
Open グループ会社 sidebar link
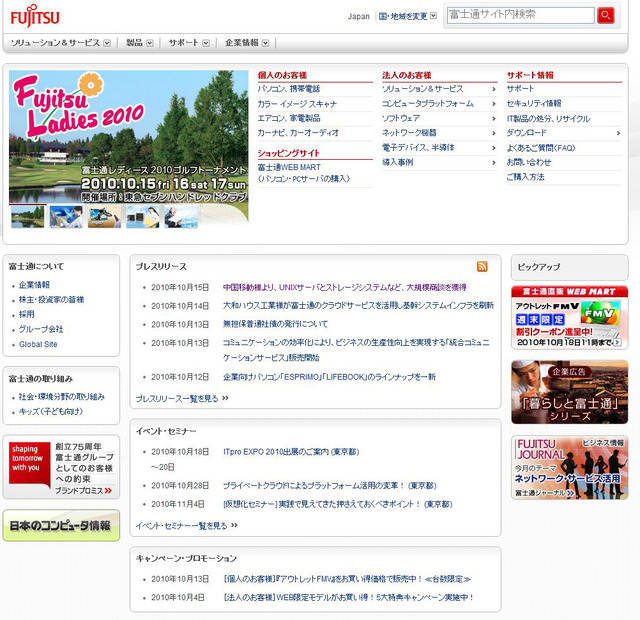pyautogui.click(x=41, y=329)
